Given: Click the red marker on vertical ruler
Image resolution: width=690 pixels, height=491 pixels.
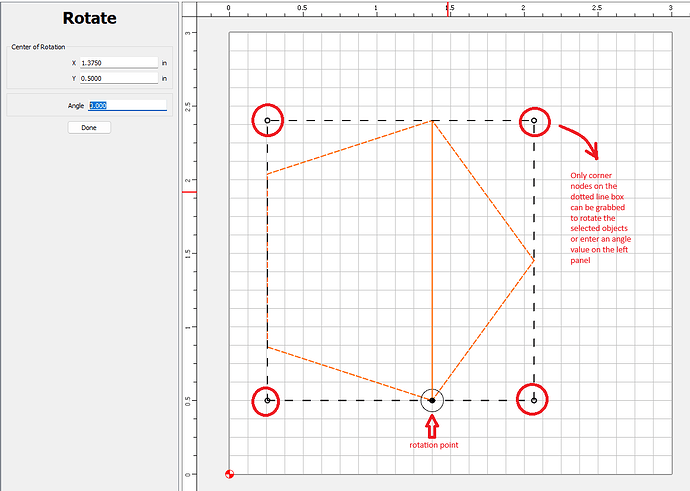Looking at the screenshot, I should [x=188, y=191].
